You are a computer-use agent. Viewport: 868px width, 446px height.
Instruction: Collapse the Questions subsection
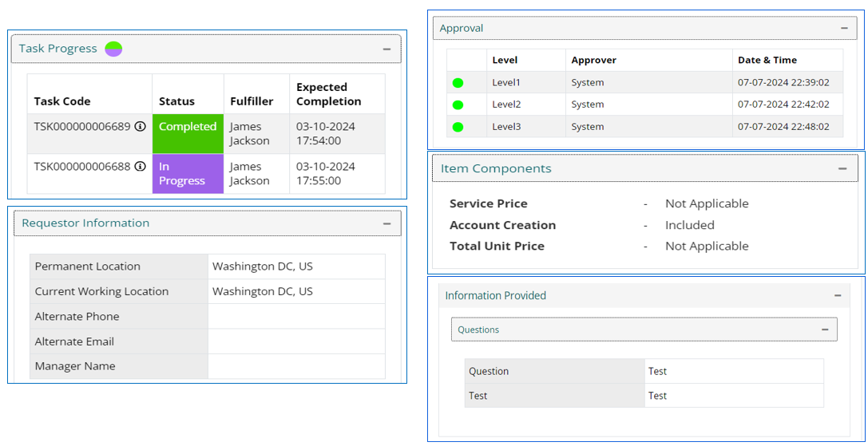(x=823, y=330)
